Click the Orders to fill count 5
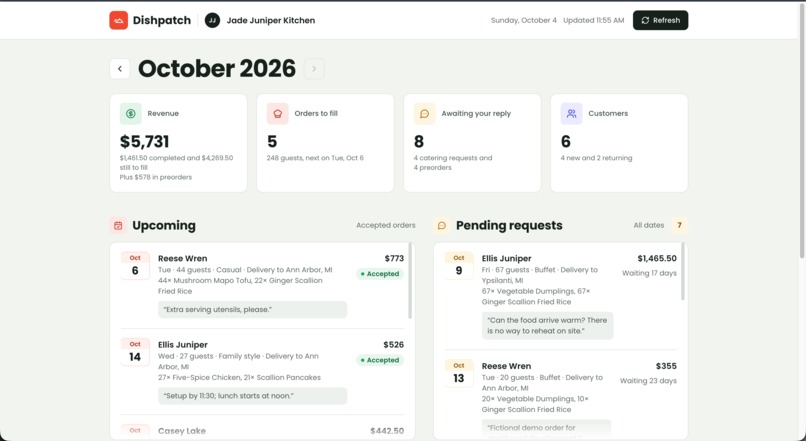The width and height of the screenshot is (806, 441). pyautogui.click(x=272, y=141)
